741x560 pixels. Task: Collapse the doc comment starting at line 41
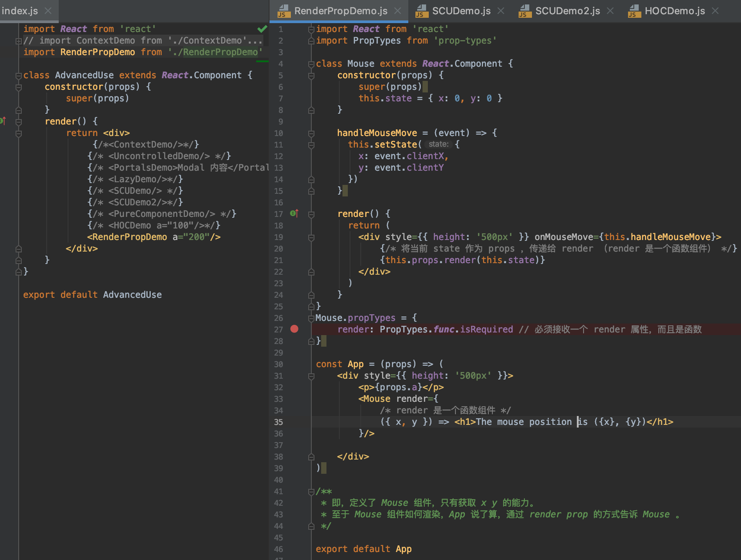tap(311, 492)
